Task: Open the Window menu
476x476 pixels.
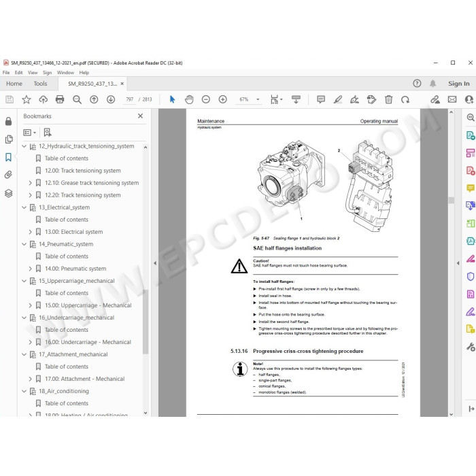Action: click(65, 73)
